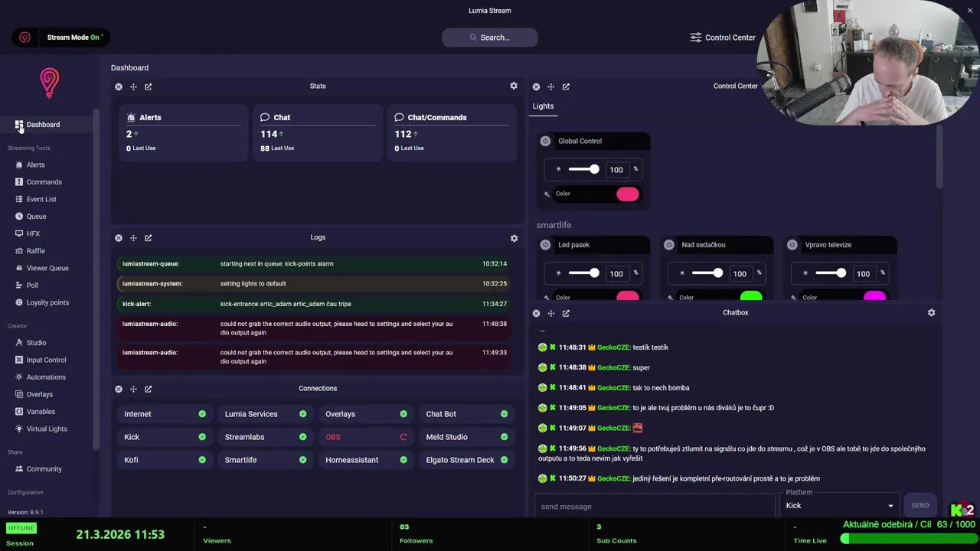Click the Overlays sidebar icon
The width and height of the screenshot is (980, 551).
[x=19, y=394]
